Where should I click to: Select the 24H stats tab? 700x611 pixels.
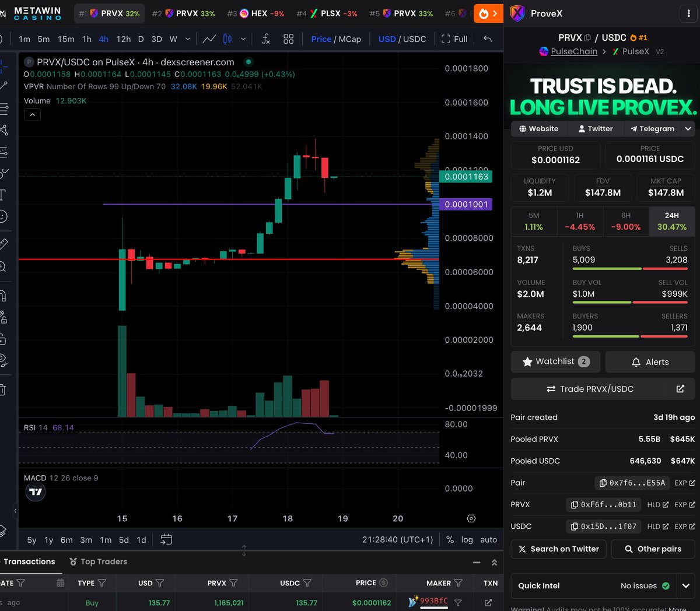click(x=671, y=221)
